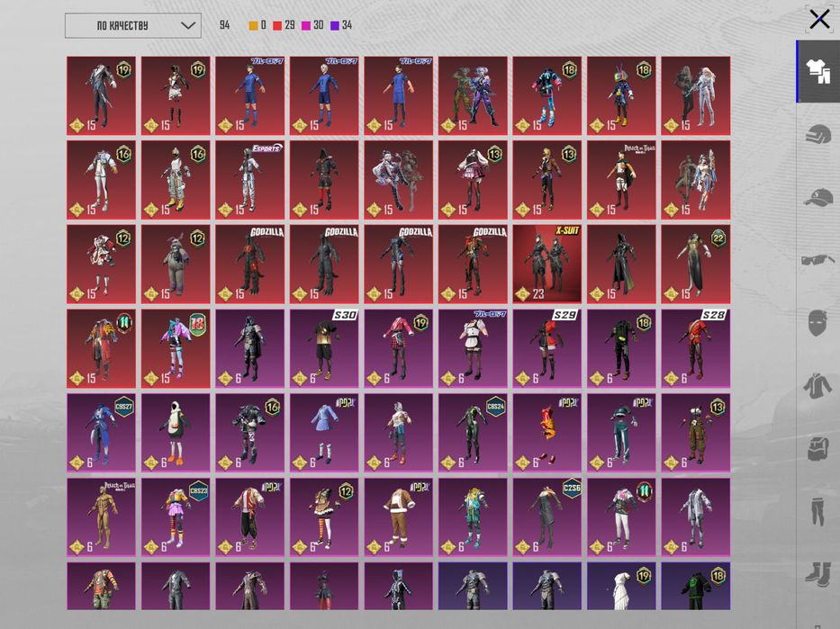Open the outfits category in sidebar
Viewport: 840px width, 629px height.
(x=818, y=71)
